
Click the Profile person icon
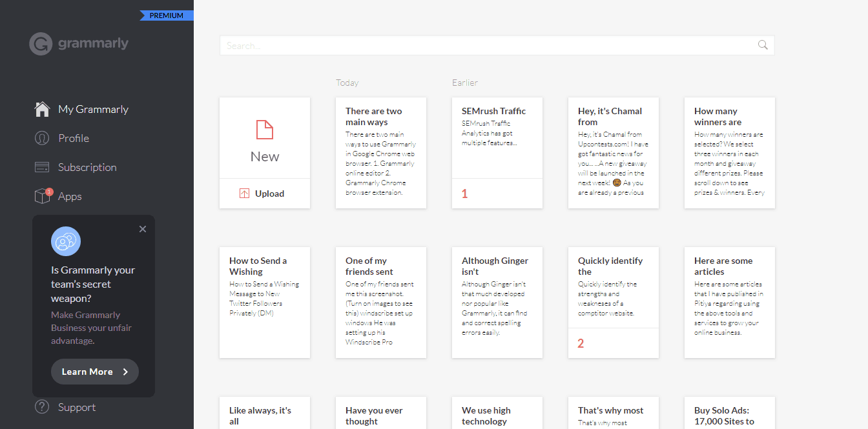[x=42, y=138]
